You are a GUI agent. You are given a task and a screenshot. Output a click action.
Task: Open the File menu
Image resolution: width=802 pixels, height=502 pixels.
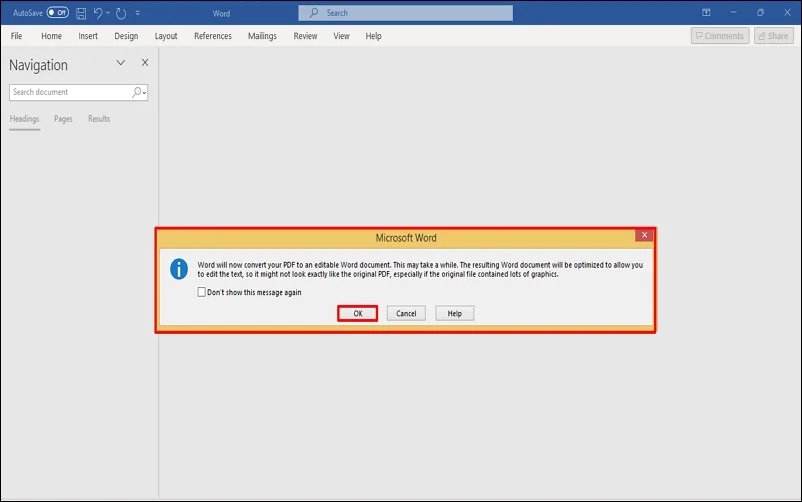tap(16, 36)
